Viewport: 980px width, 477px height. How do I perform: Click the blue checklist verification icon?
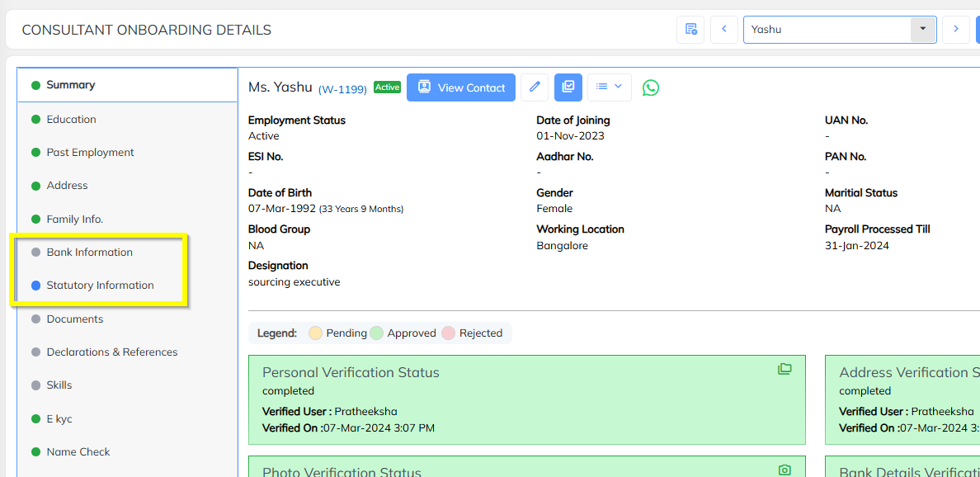[x=568, y=87]
